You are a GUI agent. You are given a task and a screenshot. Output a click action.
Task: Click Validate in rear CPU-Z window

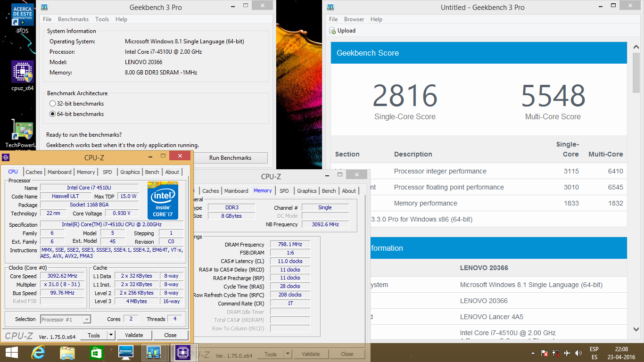tap(311, 354)
